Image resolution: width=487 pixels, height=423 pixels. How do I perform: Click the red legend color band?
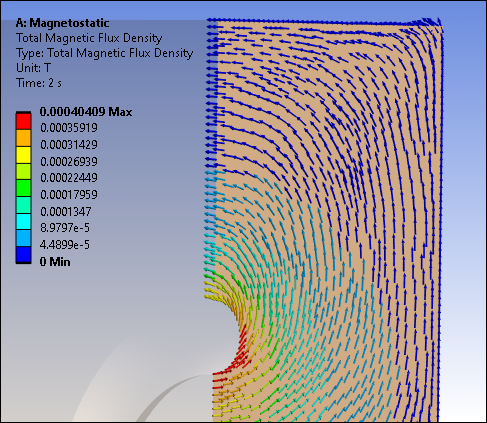(23, 121)
